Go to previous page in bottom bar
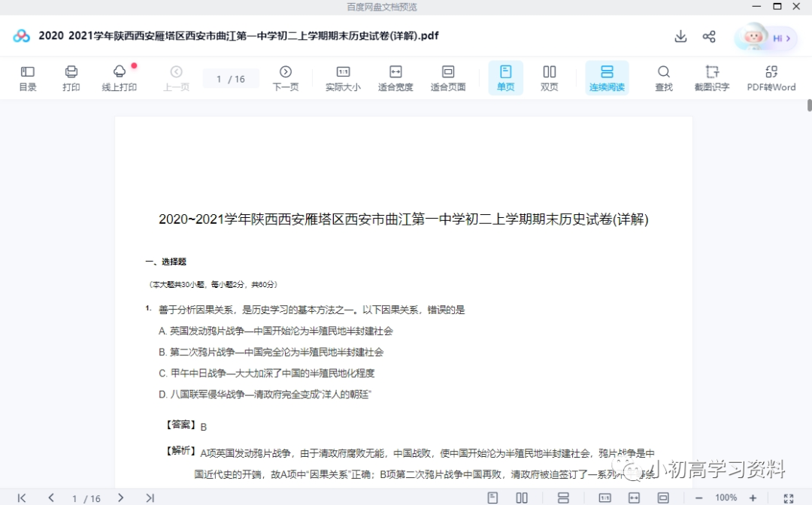This screenshot has width=812, height=505. [51, 497]
